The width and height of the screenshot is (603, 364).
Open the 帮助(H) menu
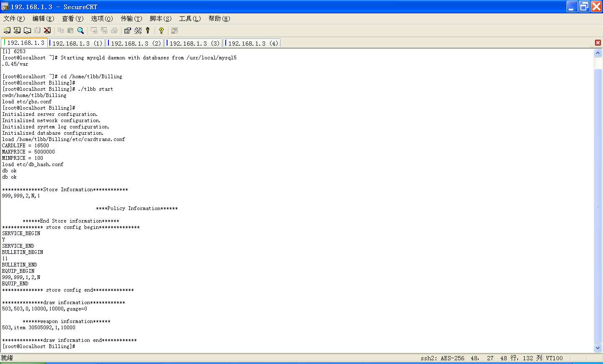[x=219, y=18]
